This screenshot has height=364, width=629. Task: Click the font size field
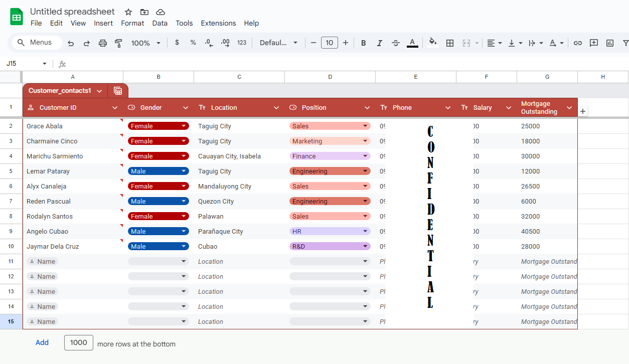(x=330, y=43)
